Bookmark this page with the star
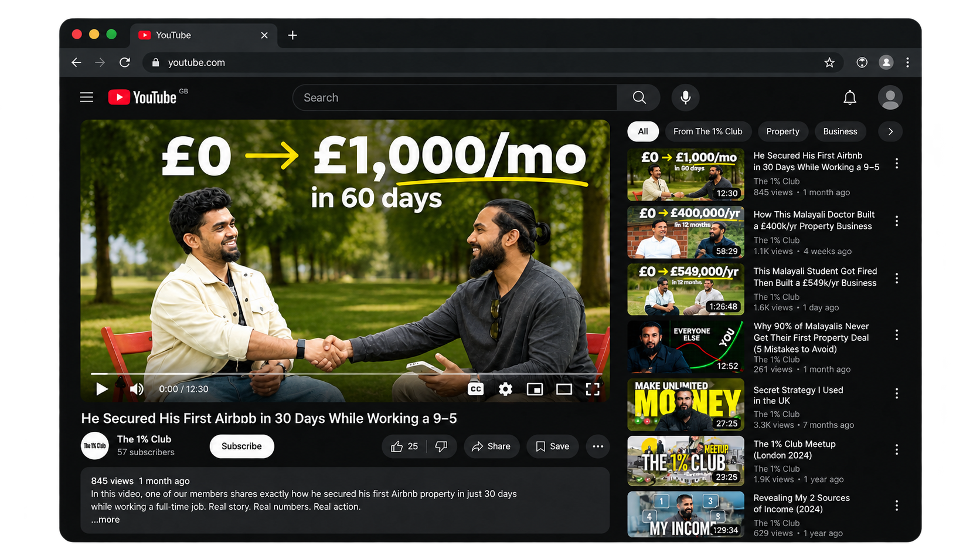The width and height of the screenshot is (980, 552). (829, 62)
